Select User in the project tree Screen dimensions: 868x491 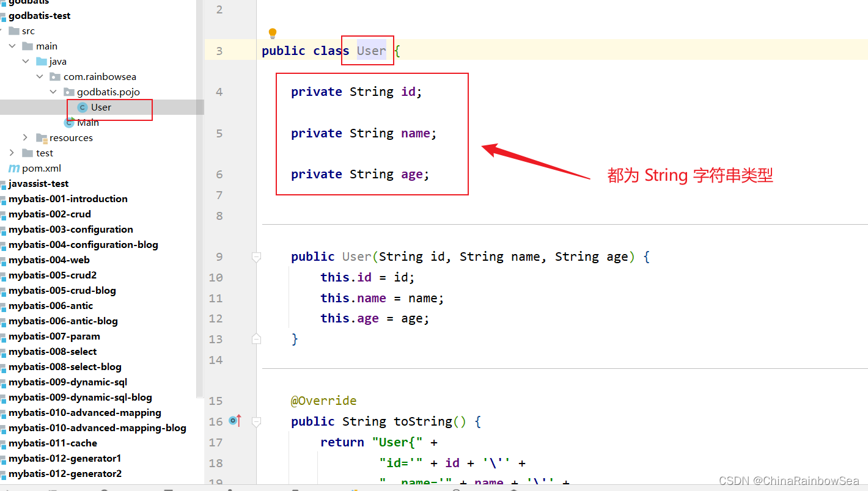(102, 107)
